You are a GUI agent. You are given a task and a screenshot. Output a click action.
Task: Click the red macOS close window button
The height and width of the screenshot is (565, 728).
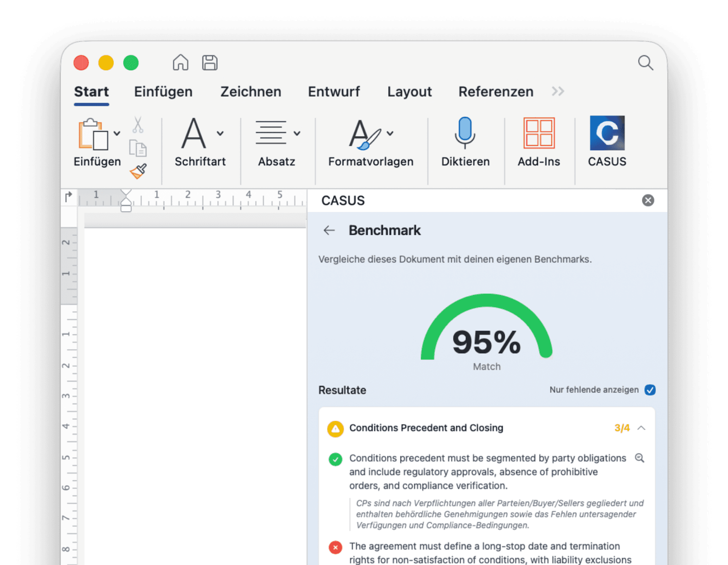point(81,63)
